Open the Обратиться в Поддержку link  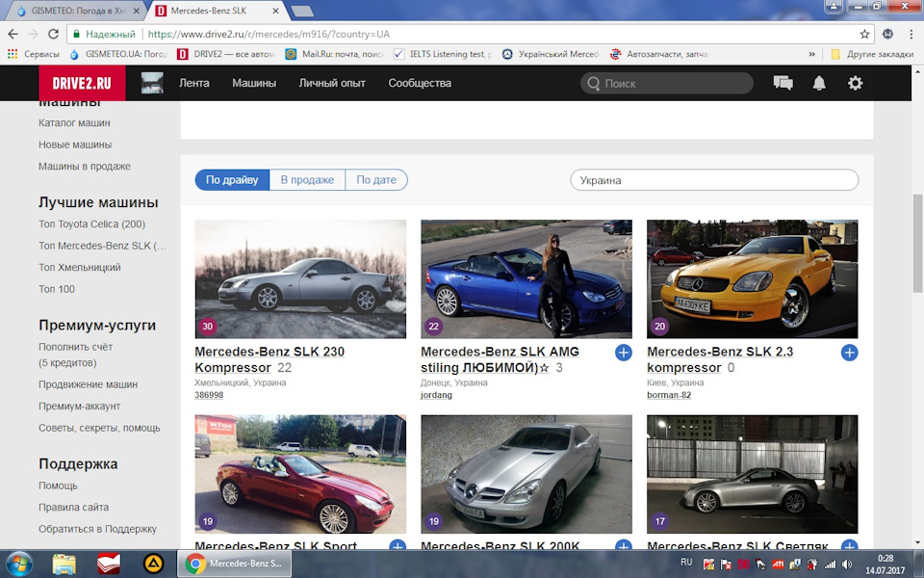click(98, 529)
